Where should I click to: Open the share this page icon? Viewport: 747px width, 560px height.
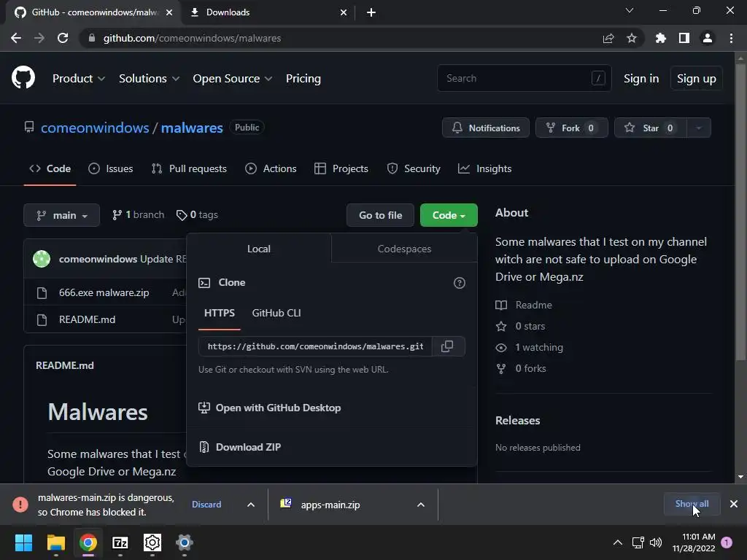[608, 38]
